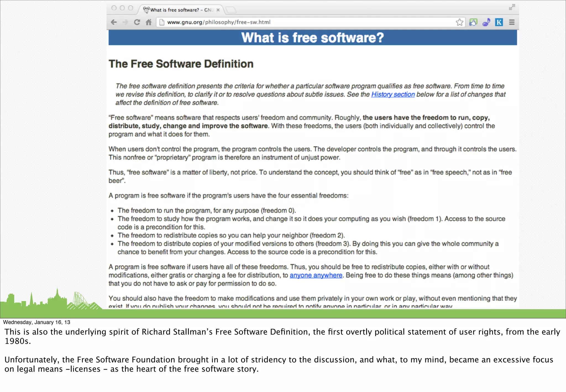Click the page info icon in address bar

[x=162, y=22]
